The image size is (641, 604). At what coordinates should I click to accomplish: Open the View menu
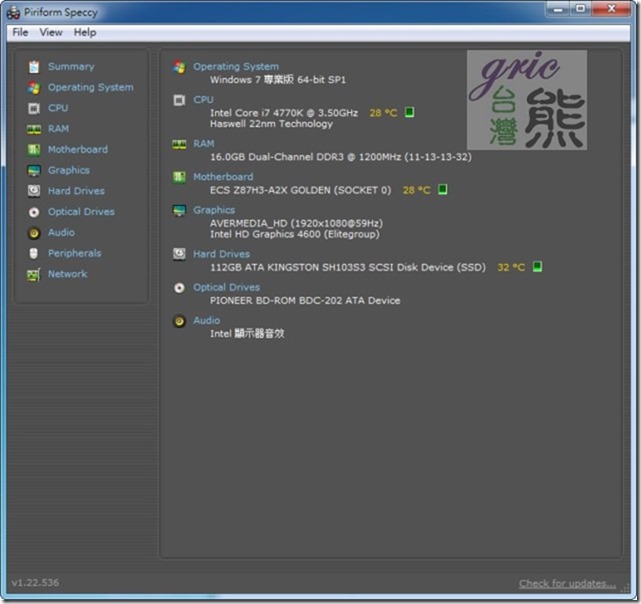[x=51, y=32]
